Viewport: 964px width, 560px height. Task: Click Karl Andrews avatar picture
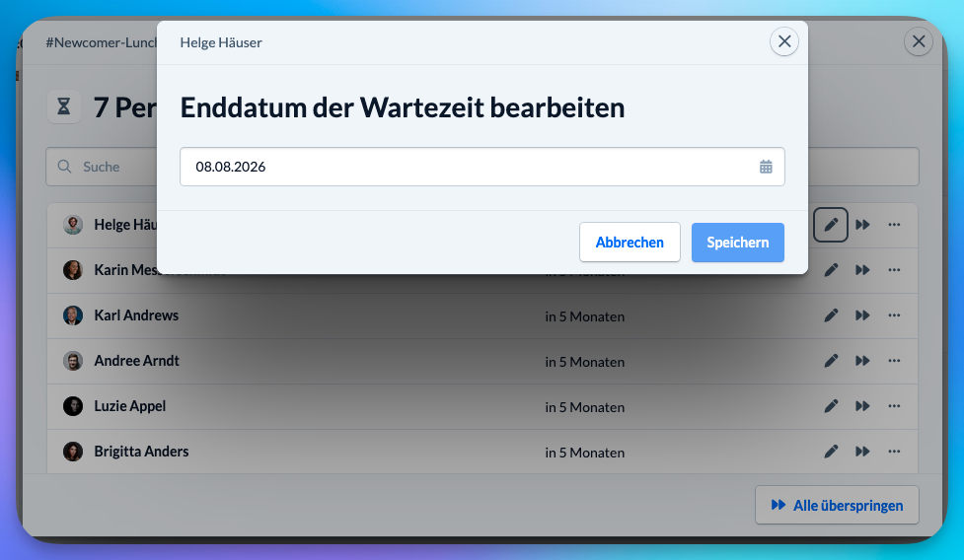[73, 315]
